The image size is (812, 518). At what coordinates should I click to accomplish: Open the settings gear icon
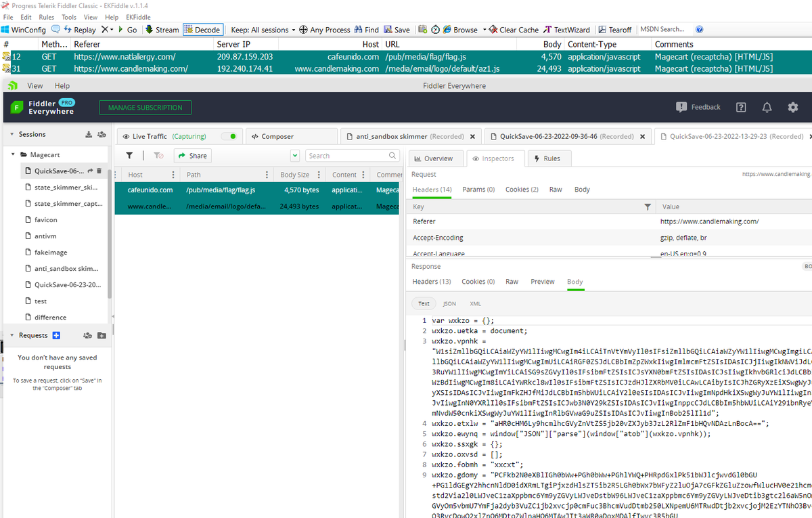(793, 108)
